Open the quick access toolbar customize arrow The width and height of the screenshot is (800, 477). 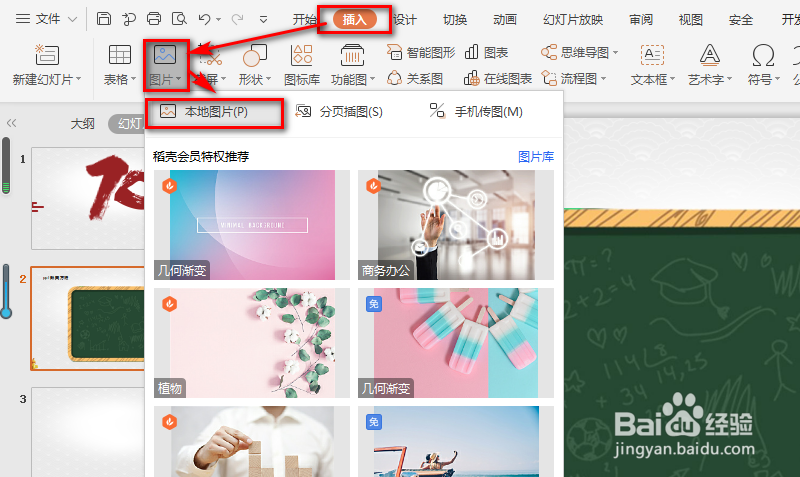(263, 20)
